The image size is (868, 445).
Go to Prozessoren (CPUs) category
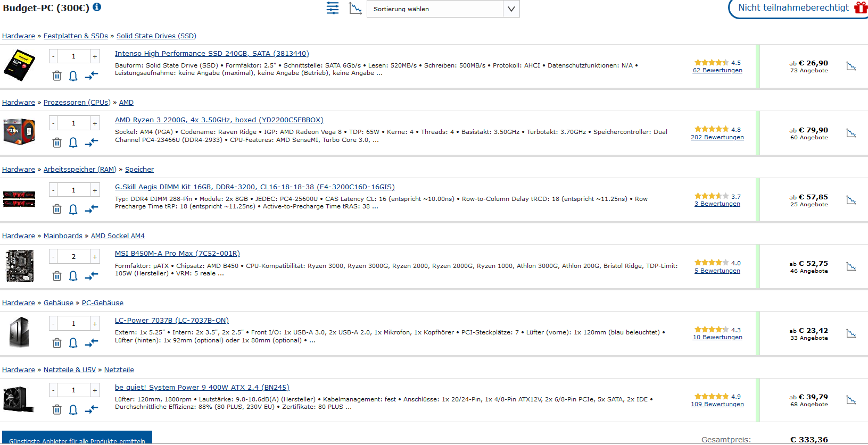[77, 103]
